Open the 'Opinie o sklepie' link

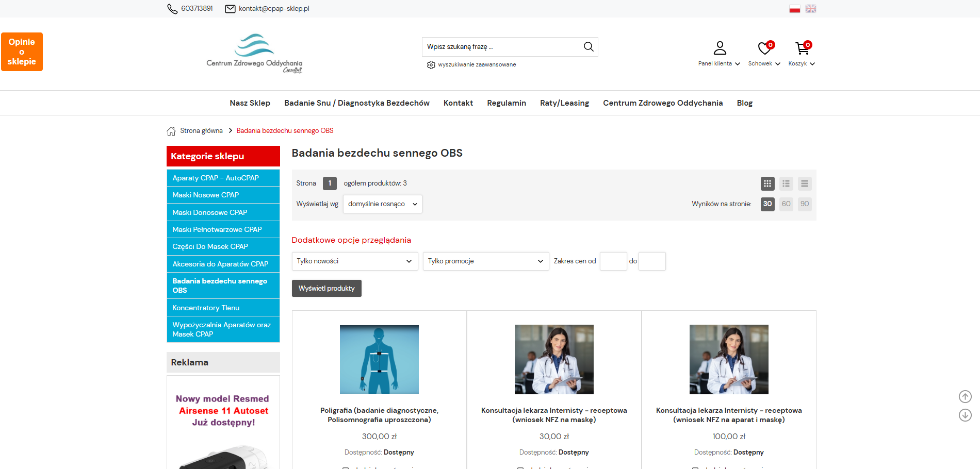click(22, 52)
